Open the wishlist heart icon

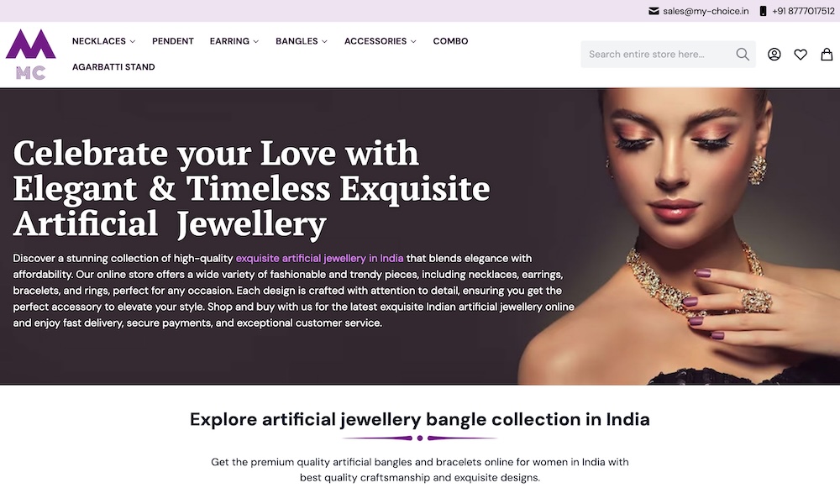(801, 54)
